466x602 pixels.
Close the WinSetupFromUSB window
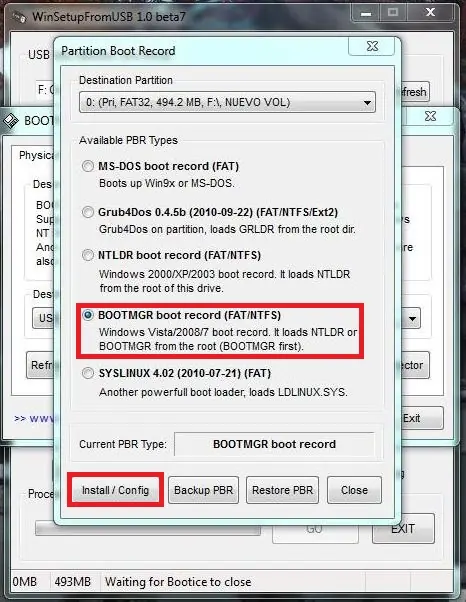point(431,13)
